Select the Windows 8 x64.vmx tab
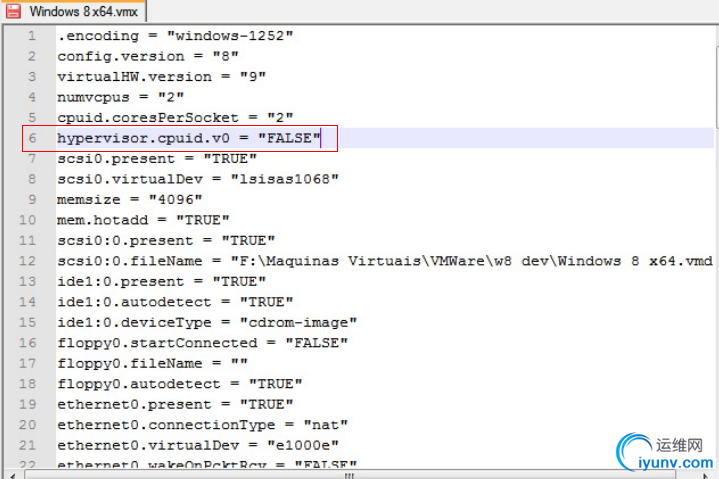This screenshot has width=719, height=479. coord(73,11)
